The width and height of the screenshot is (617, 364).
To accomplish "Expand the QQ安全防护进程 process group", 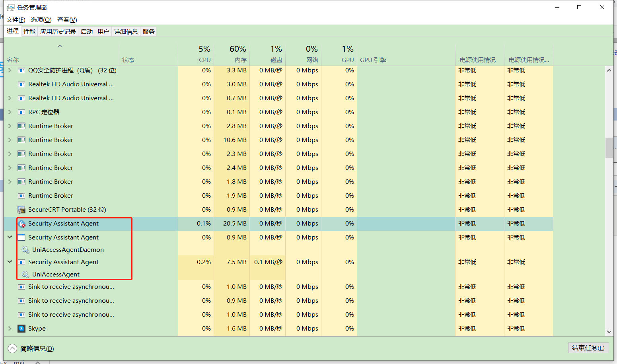I will (x=10, y=70).
